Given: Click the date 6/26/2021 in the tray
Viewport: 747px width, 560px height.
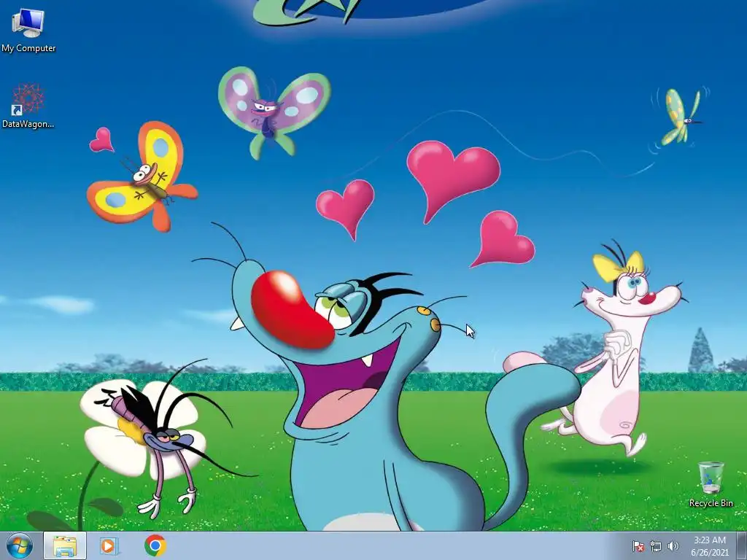Looking at the screenshot, I should (710, 553).
